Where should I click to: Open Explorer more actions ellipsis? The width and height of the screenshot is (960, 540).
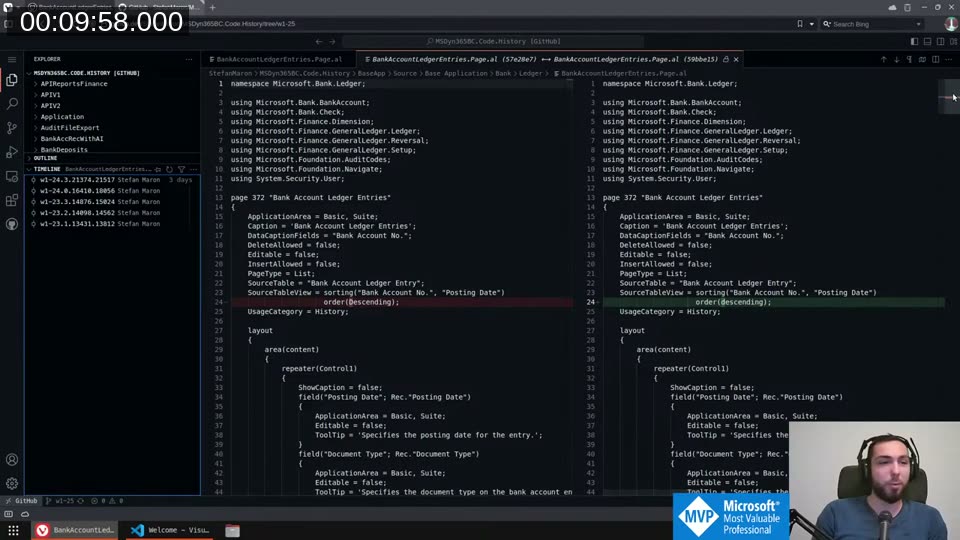(x=189, y=59)
